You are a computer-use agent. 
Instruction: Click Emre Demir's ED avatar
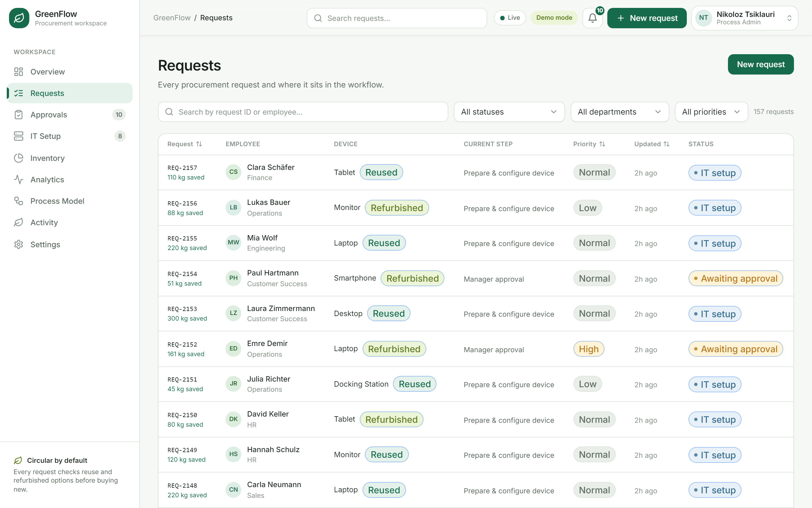pyautogui.click(x=233, y=349)
